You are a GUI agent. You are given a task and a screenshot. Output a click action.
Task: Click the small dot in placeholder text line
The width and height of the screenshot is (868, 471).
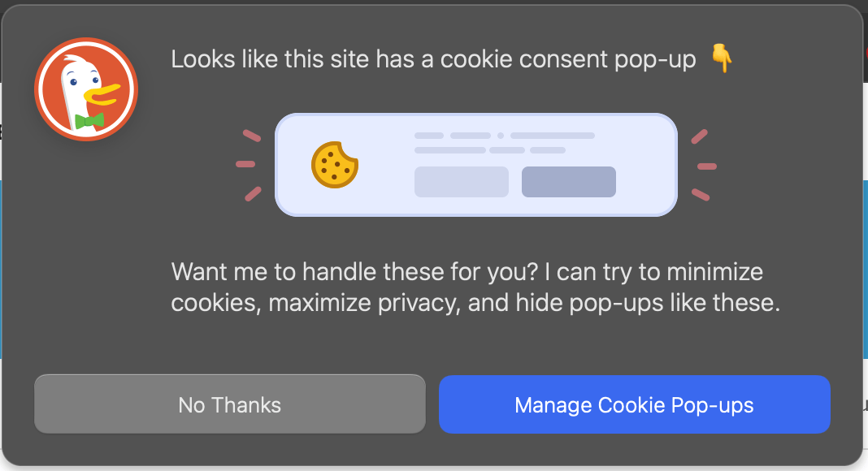tap(501, 136)
